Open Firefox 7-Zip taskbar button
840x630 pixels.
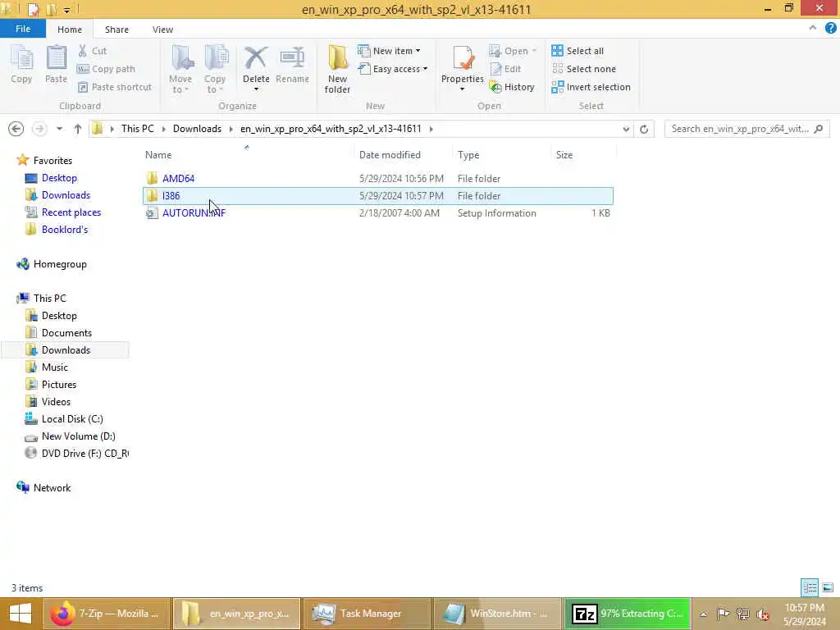[106, 614]
